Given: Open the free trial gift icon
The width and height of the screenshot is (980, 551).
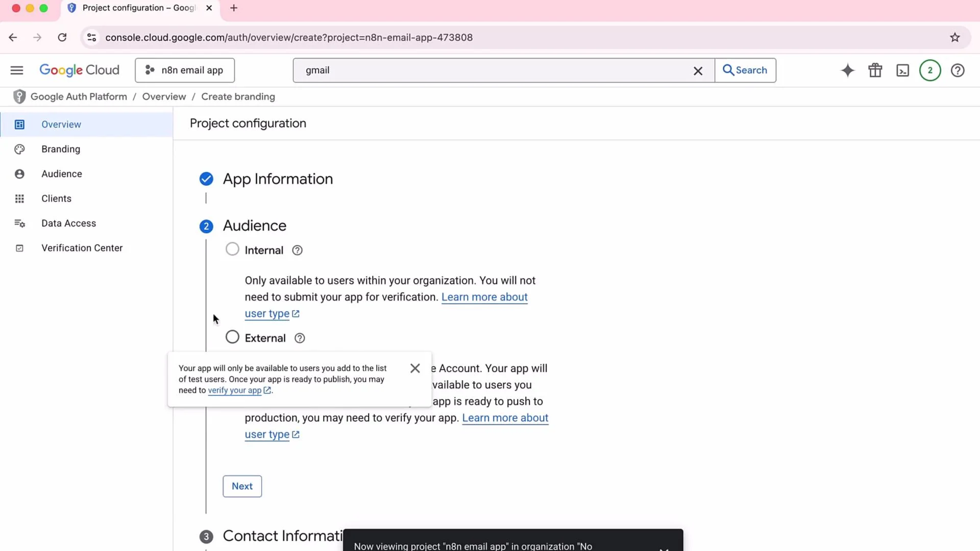Looking at the screenshot, I should 875,70.
